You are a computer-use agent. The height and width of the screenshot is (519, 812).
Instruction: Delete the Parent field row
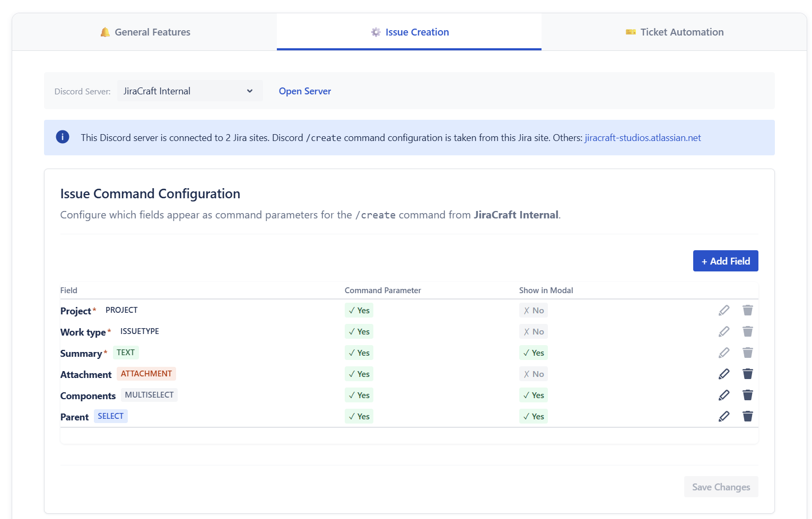tap(748, 416)
